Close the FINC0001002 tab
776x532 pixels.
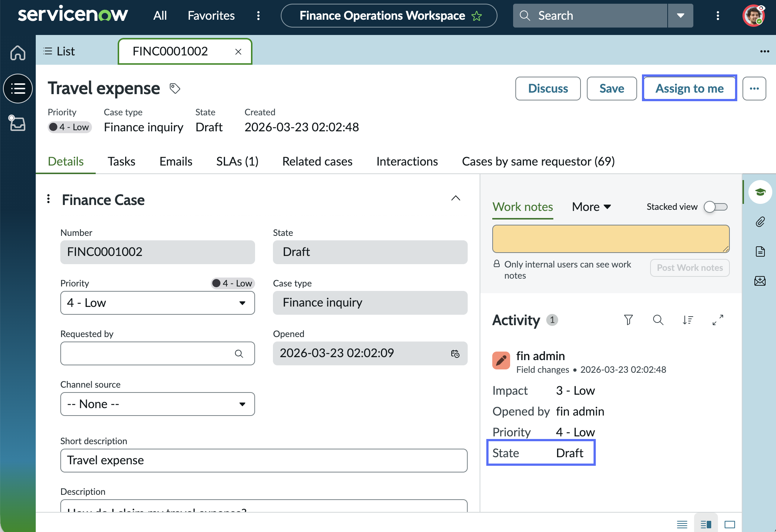[x=238, y=52]
